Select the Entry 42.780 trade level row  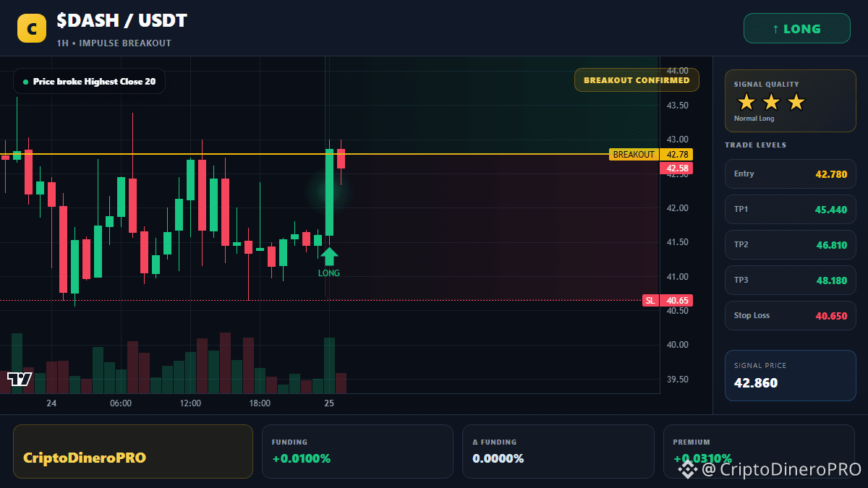coord(791,174)
